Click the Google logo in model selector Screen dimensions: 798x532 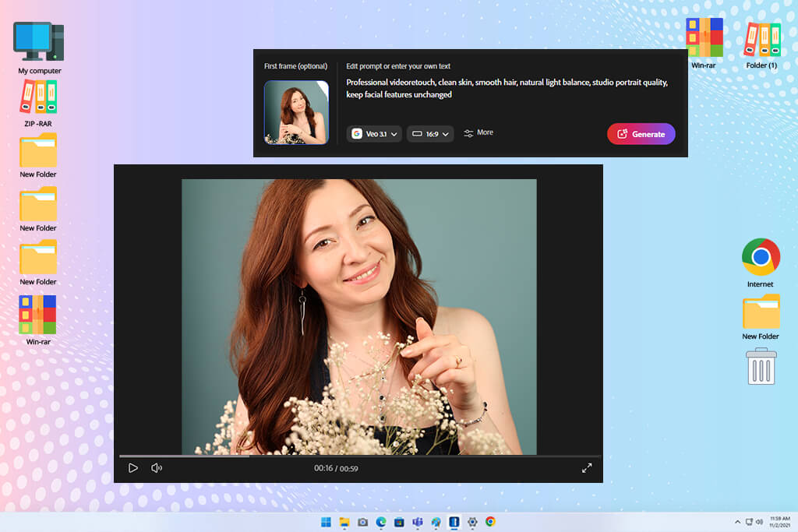(357, 134)
